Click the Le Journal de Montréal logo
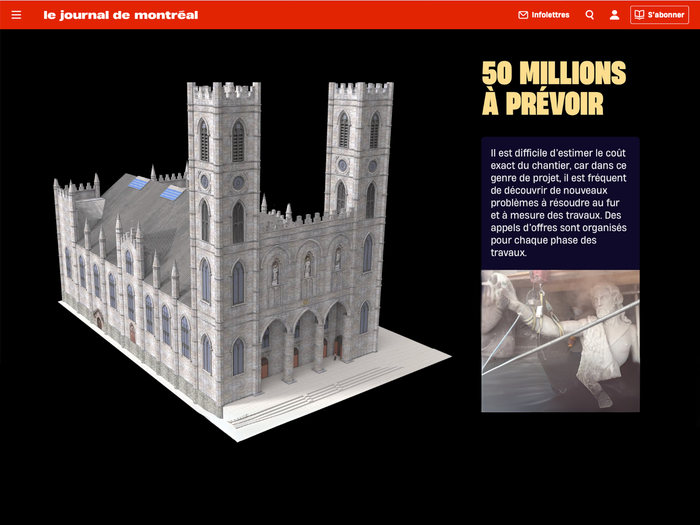 [120, 15]
